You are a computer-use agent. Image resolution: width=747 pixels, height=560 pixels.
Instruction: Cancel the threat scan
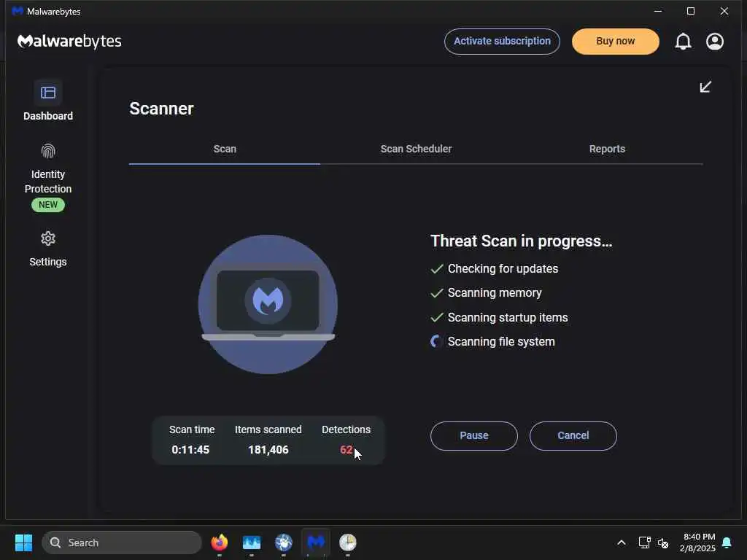573,436
